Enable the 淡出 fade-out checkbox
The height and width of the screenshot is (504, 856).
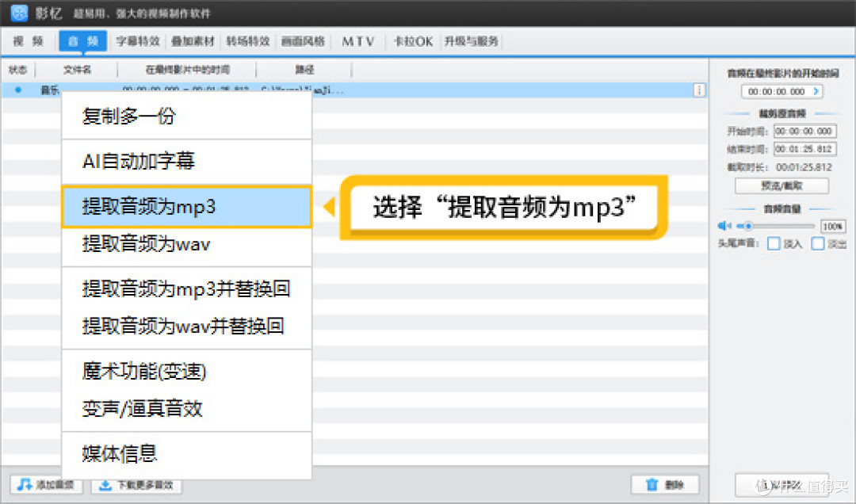tap(817, 243)
